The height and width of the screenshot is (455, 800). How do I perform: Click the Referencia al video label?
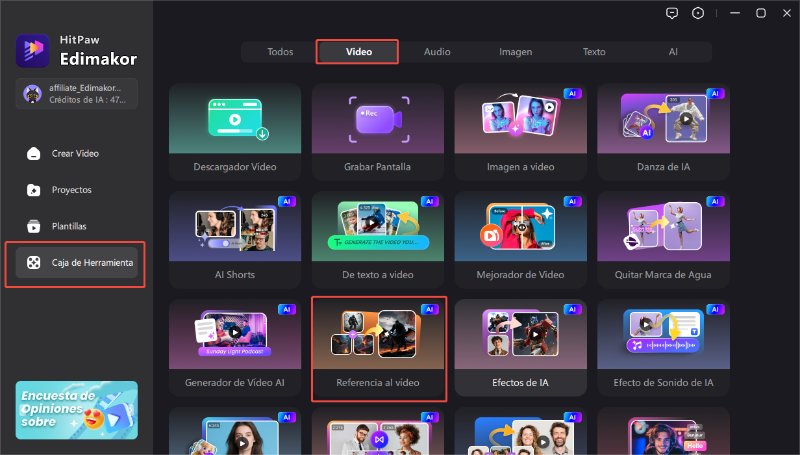378,383
